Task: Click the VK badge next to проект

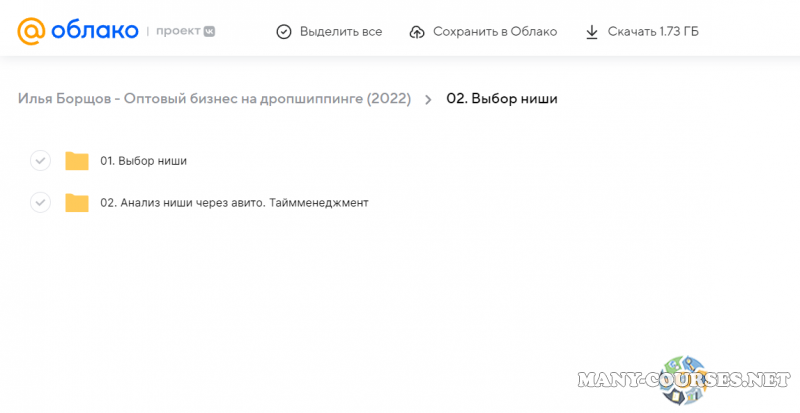Action: click(x=209, y=32)
